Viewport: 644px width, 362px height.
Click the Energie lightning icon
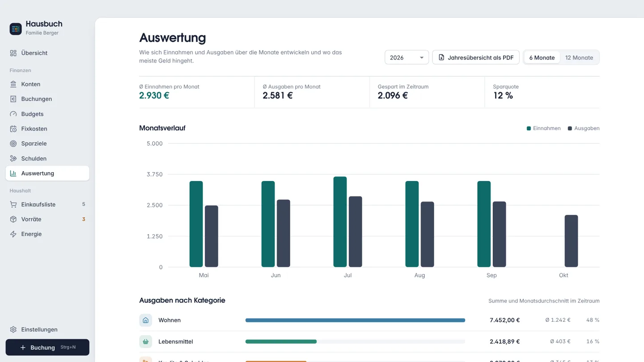(13, 234)
